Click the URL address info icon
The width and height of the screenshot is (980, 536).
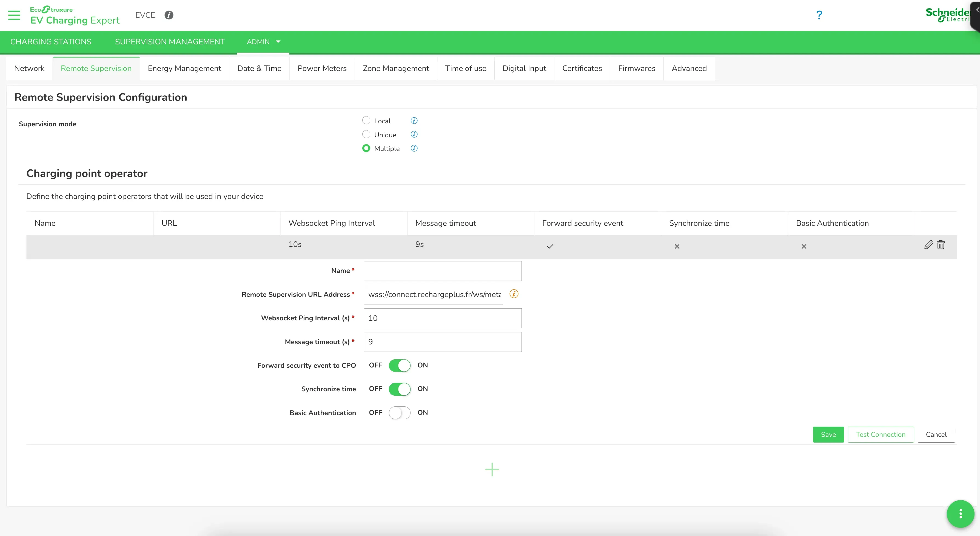pos(514,294)
